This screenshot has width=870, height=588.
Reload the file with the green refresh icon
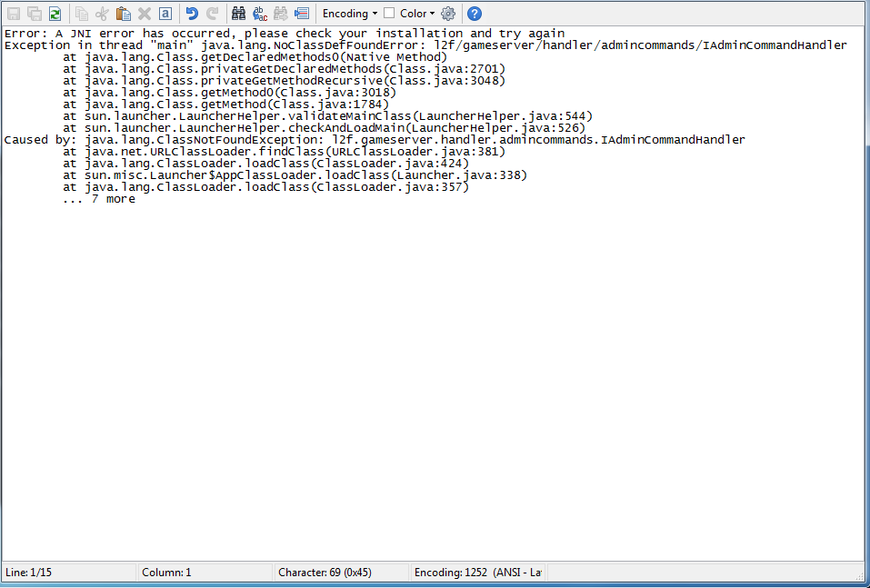tap(55, 14)
